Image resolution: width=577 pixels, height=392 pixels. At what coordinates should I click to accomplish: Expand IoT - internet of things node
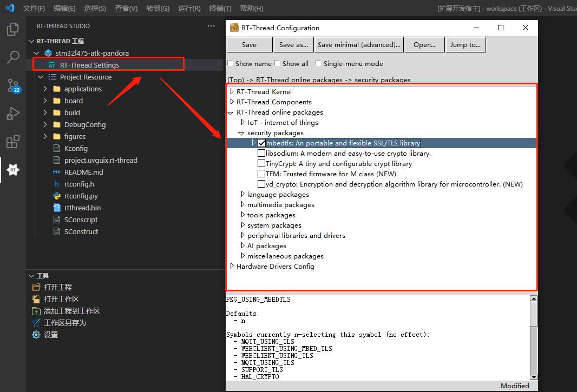click(242, 122)
